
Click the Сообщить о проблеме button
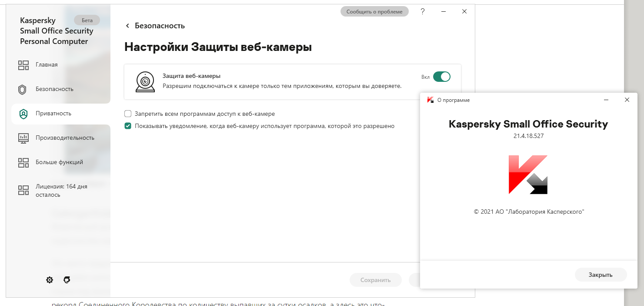coord(374,12)
